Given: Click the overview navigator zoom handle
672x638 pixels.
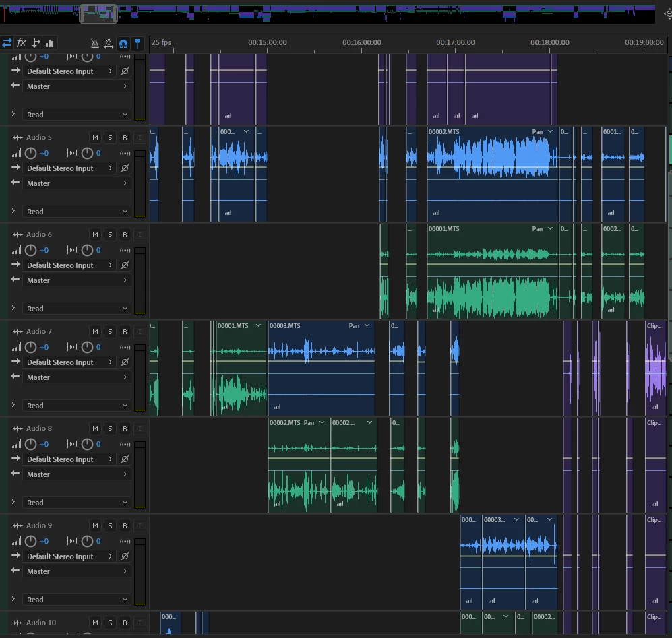Looking at the screenshot, I should (x=98, y=14).
